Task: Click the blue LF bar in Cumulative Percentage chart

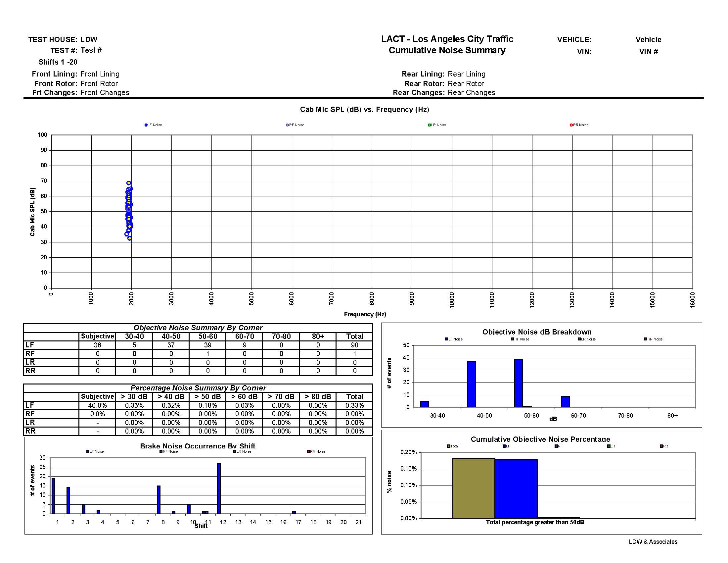Action: (516, 489)
